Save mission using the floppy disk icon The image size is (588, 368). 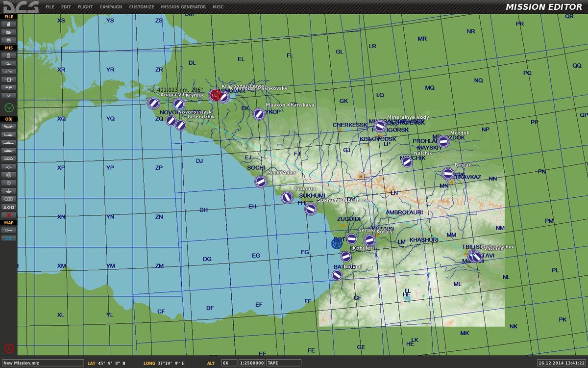click(x=9, y=40)
